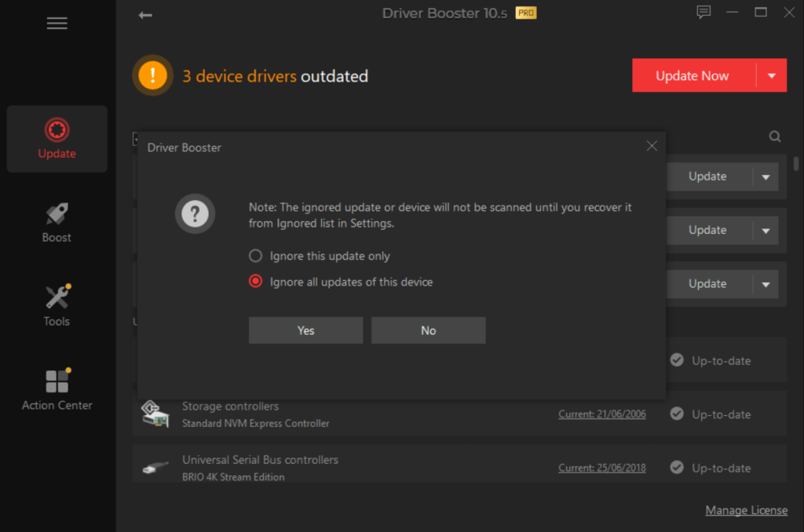This screenshot has width=804, height=532.
Task: Expand the third device Update dropdown
Action: [766, 284]
